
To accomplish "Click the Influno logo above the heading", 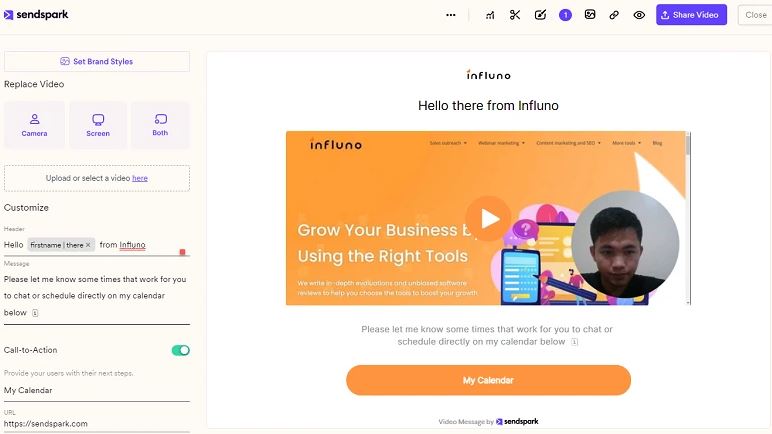I will (488, 75).
